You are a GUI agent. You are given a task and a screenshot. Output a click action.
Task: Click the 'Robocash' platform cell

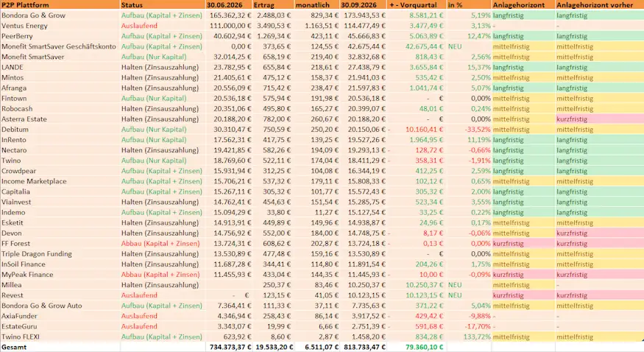[x=60, y=108]
